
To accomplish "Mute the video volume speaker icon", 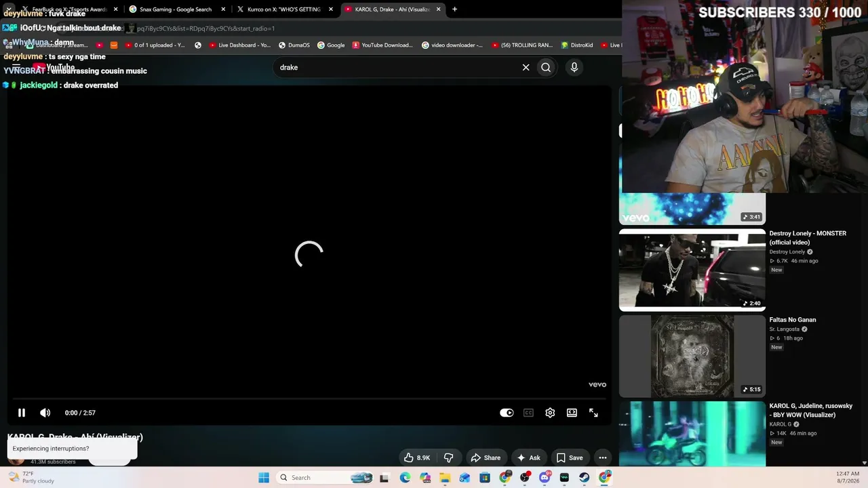I will coord(45,413).
